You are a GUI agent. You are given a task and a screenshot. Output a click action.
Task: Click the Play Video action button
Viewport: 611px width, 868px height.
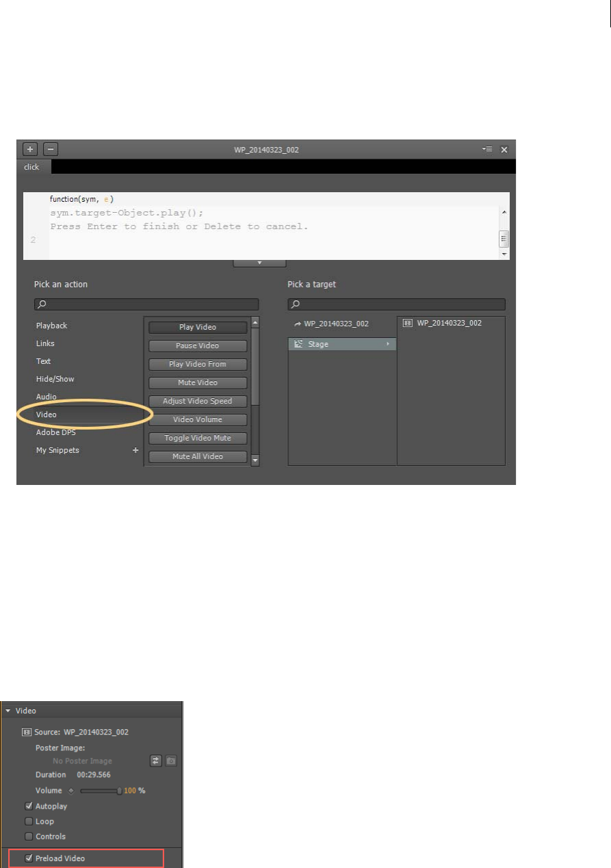tap(198, 327)
